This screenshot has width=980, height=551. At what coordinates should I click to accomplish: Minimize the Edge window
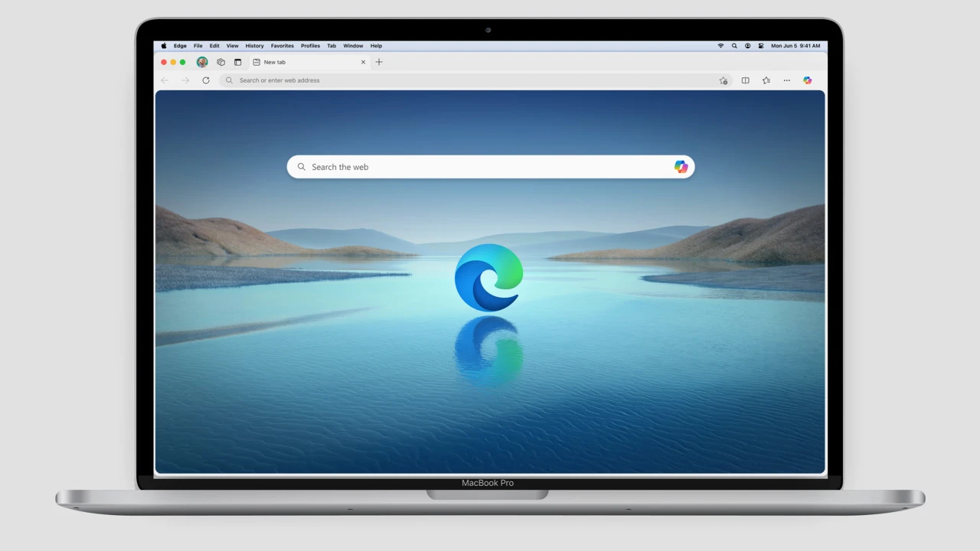click(x=173, y=62)
